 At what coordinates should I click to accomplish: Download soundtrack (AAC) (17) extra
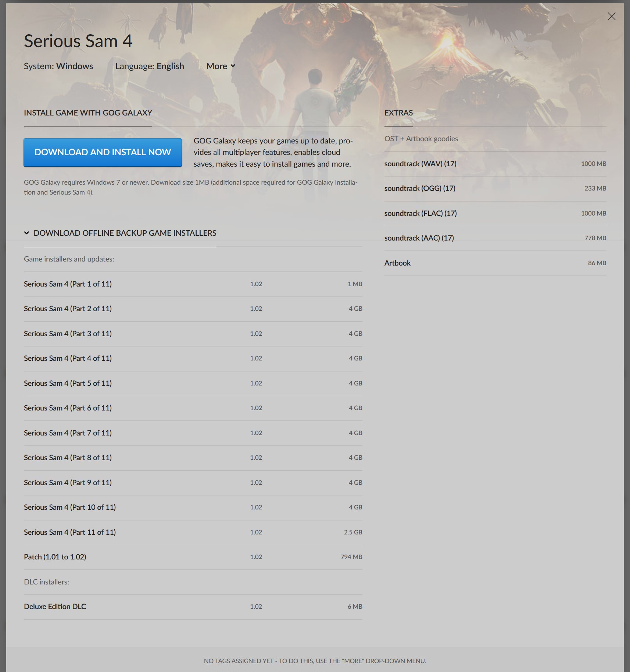(x=495, y=238)
